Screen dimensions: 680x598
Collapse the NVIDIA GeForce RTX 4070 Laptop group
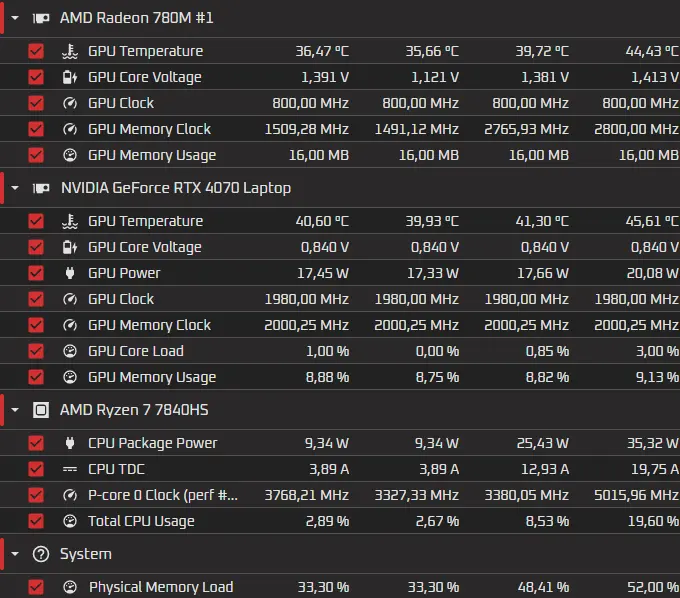(x=15, y=188)
